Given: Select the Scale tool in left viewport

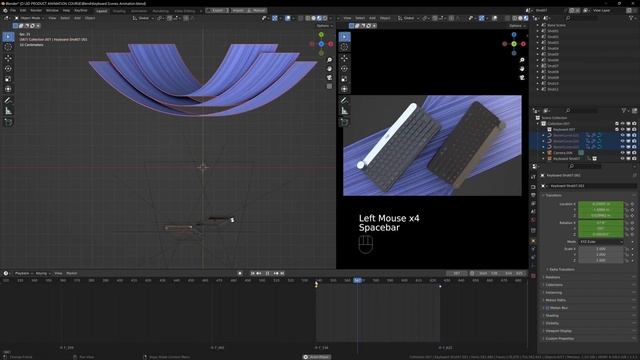Looking at the screenshot, I should (x=8, y=79).
